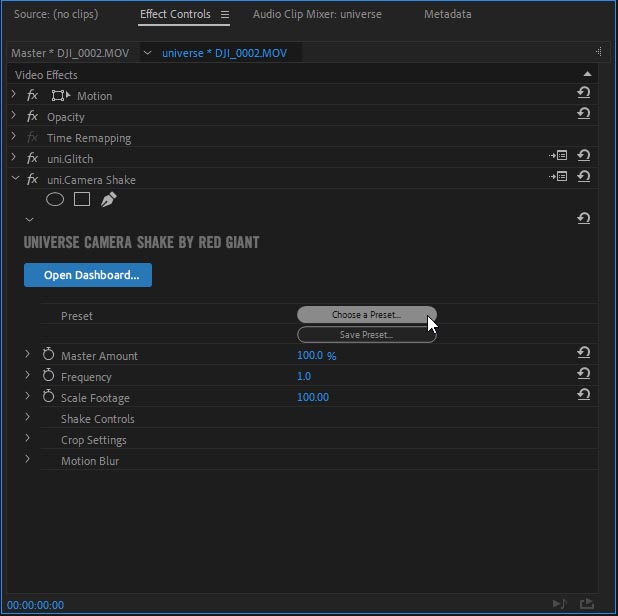Click the Preset label
Viewport: 618px width, 616px height.
coord(77,316)
